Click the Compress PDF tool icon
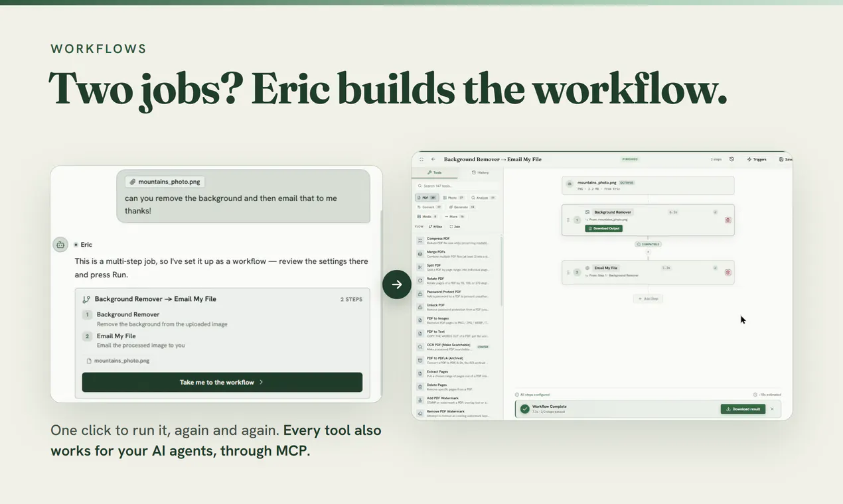Image resolution: width=843 pixels, height=504 pixels. click(x=420, y=240)
